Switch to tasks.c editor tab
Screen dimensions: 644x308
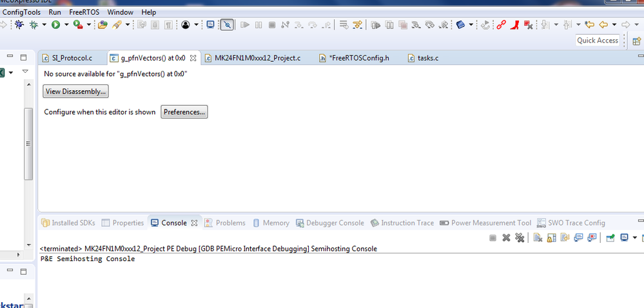pyautogui.click(x=423, y=58)
